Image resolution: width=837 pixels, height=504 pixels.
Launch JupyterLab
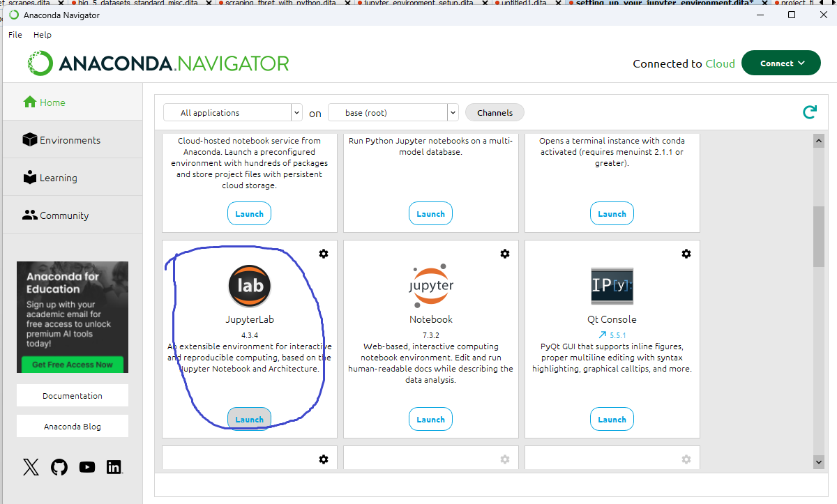click(249, 419)
